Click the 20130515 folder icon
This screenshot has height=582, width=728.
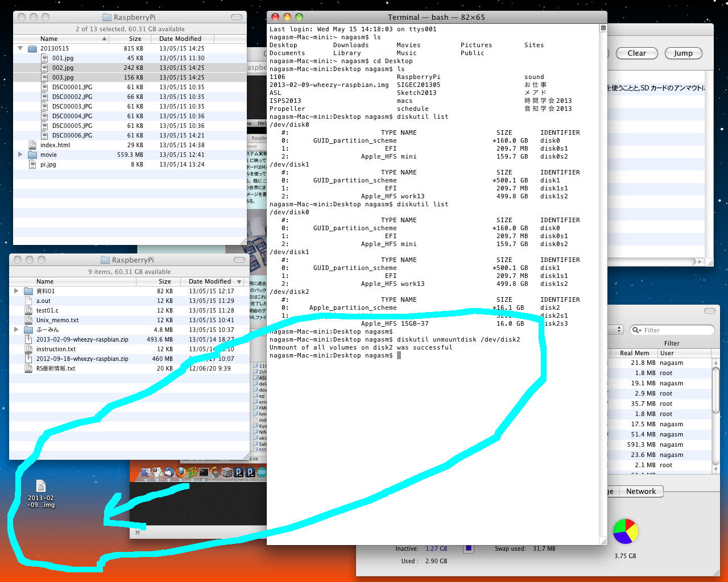tap(32, 48)
